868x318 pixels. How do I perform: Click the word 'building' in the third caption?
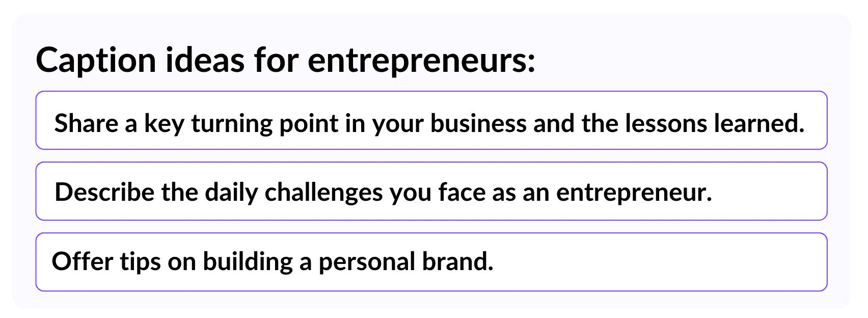point(248,262)
